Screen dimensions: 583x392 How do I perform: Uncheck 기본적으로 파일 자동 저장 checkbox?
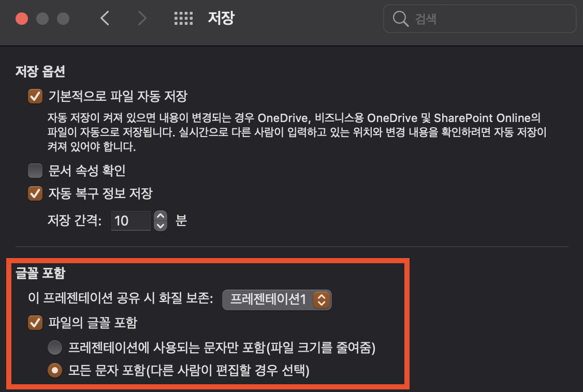[35, 97]
